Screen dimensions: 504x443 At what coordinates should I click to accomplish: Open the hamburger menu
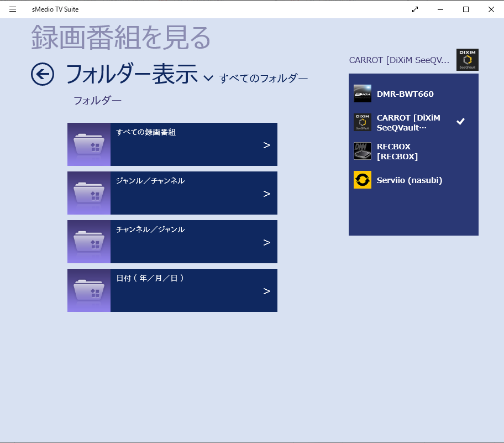(x=13, y=9)
